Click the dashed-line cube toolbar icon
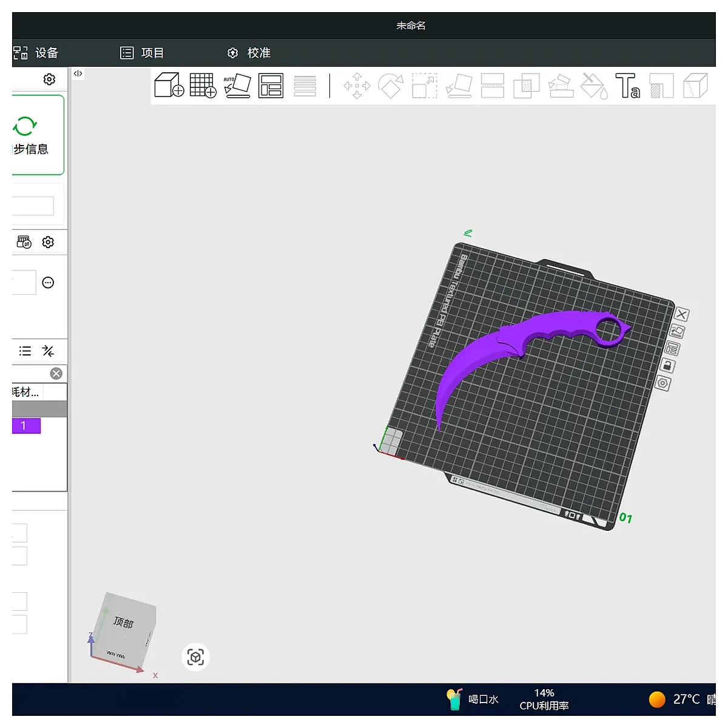Screen dimensions: 728x728 pos(696,86)
